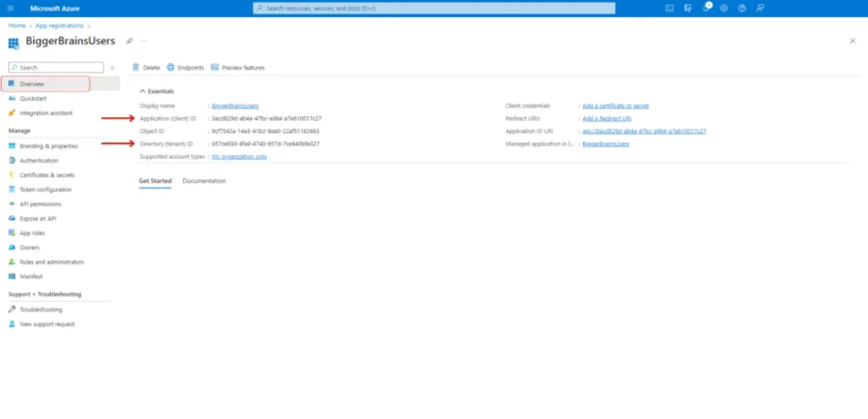Click the Branding & properties icon
The width and height of the screenshot is (868, 419).
12,146
